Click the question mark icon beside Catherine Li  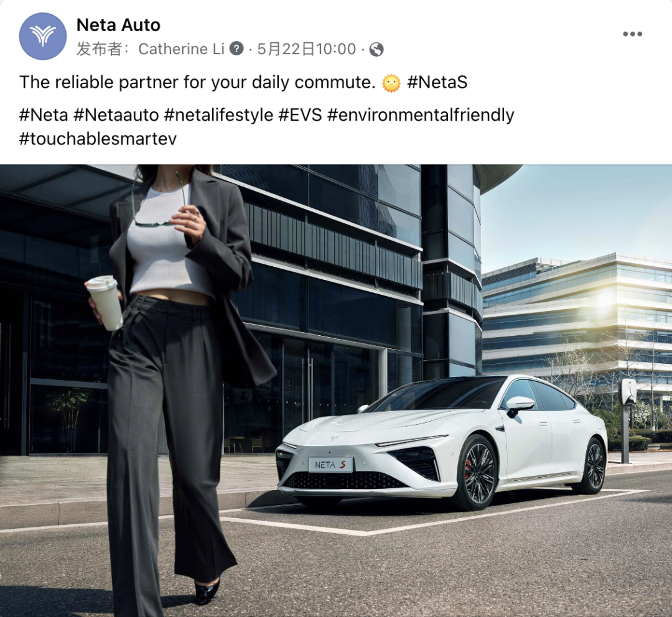click(x=236, y=49)
